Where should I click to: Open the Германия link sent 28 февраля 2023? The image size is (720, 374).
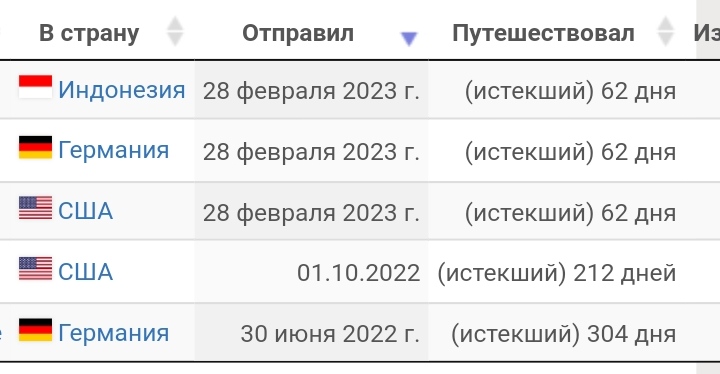113,150
